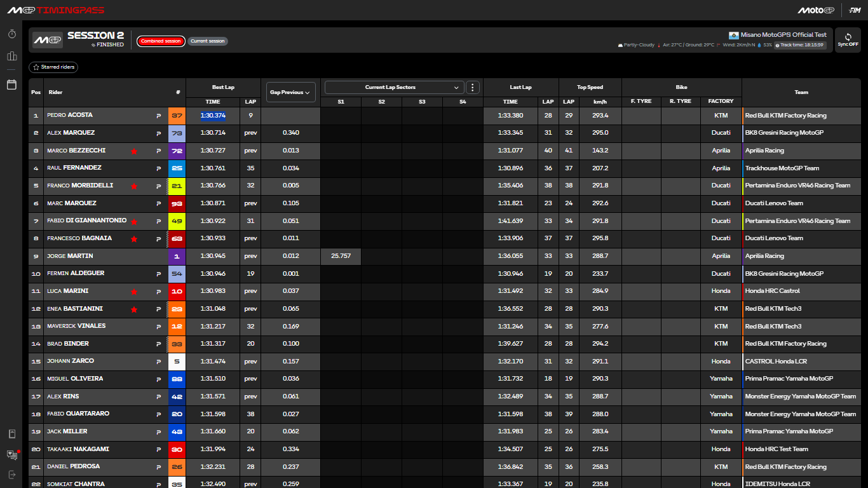This screenshot has width=868, height=488.
Task: Click the Timing Pass logo link
Action: [55, 10]
